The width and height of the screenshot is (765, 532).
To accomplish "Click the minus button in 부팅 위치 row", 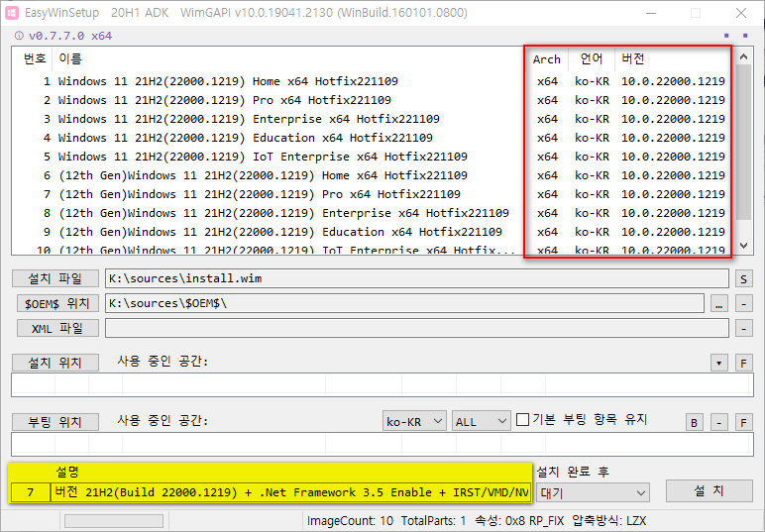I will pyautogui.click(x=719, y=422).
